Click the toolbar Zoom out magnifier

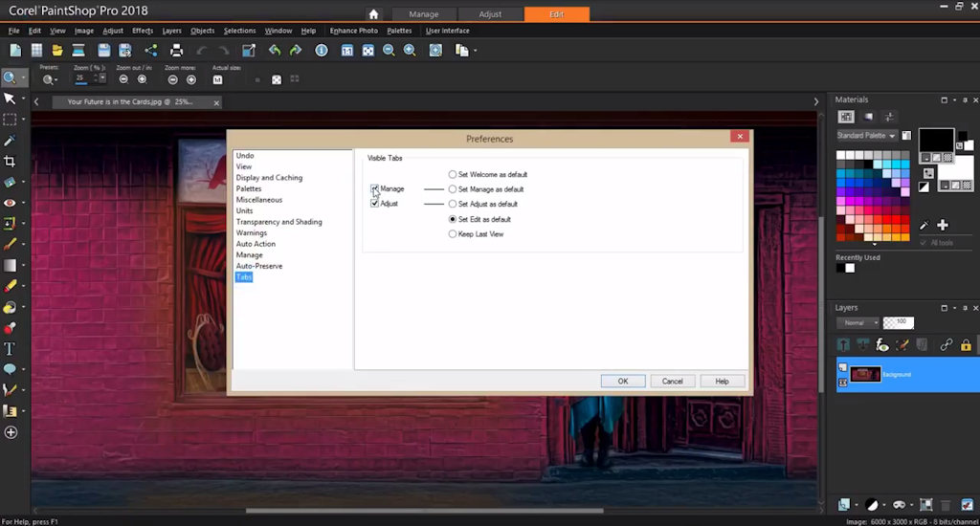pos(389,51)
